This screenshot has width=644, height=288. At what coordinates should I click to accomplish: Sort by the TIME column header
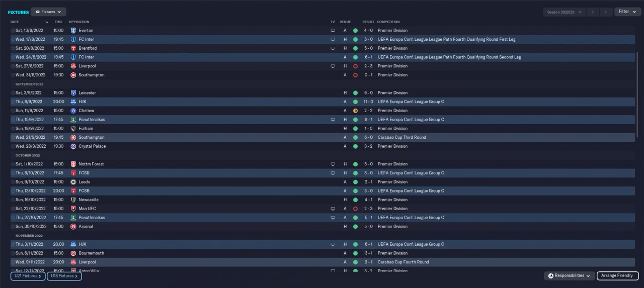tap(58, 22)
